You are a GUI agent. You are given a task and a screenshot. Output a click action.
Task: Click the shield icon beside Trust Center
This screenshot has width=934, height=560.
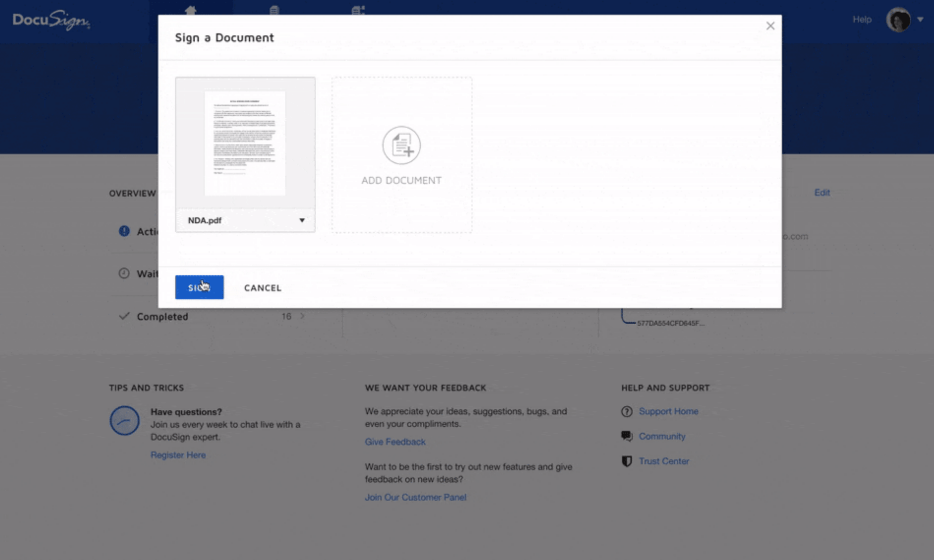pos(627,461)
